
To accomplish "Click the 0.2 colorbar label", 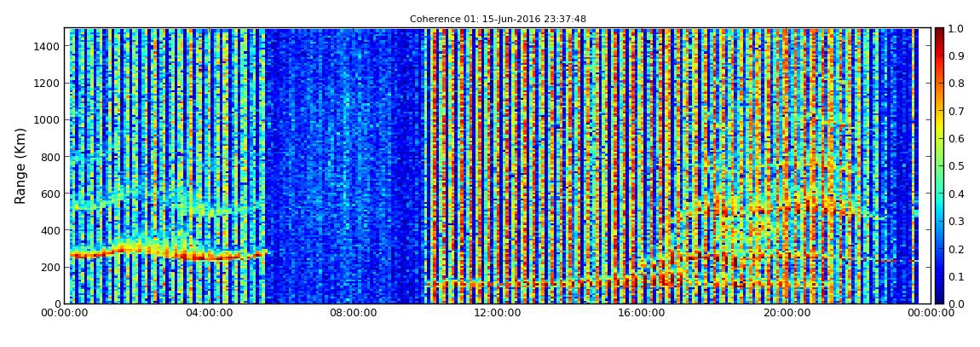I will pyautogui.click(x=955, y=249).
